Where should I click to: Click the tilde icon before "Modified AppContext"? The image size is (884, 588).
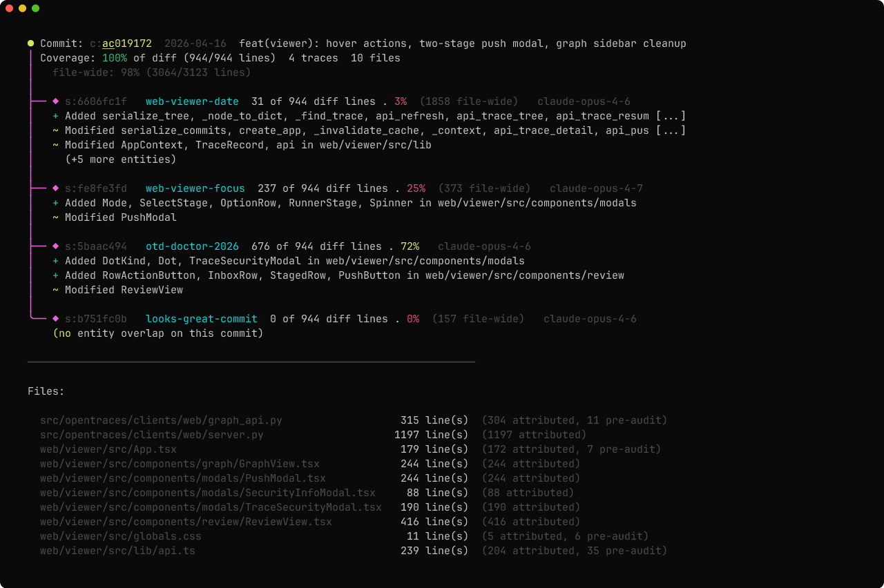click(54, 144)
